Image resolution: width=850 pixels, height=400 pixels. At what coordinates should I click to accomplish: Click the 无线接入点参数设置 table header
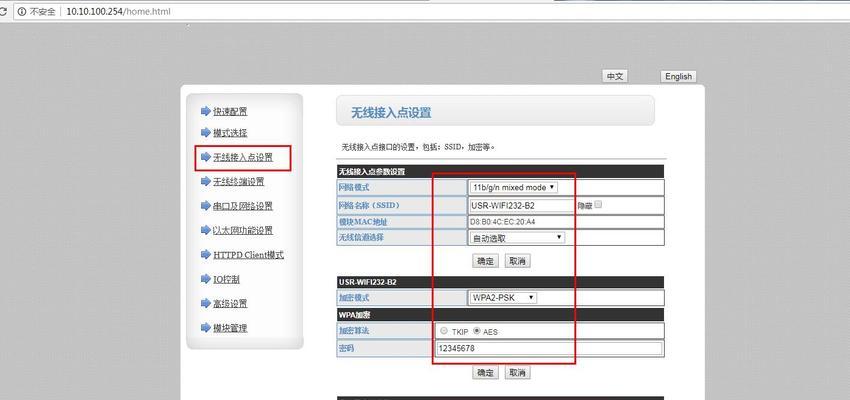coord(500,171)
